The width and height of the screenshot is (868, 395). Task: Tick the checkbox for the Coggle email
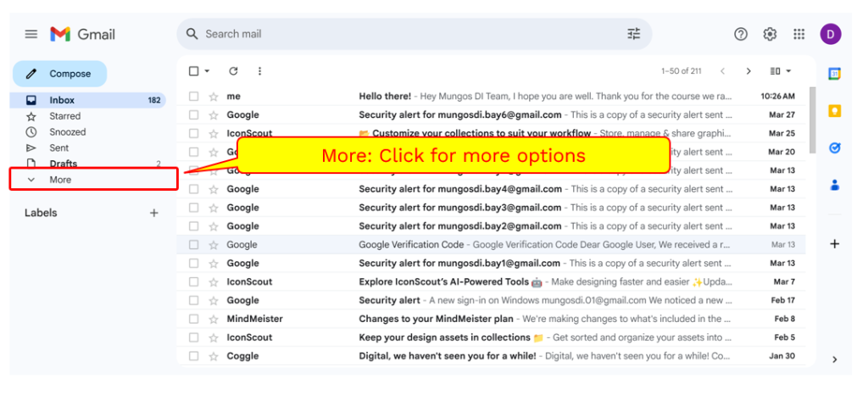pyautogui.click(x=194, y=356)
